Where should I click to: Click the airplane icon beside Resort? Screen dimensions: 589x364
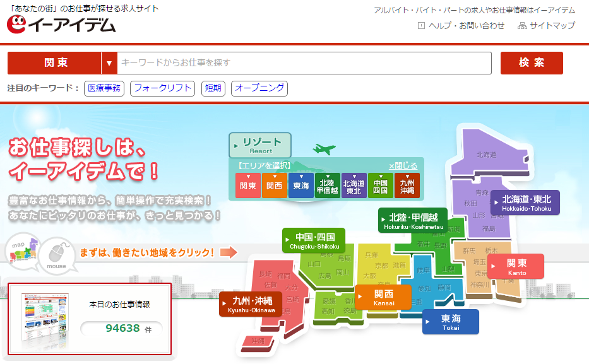[324, 149]
